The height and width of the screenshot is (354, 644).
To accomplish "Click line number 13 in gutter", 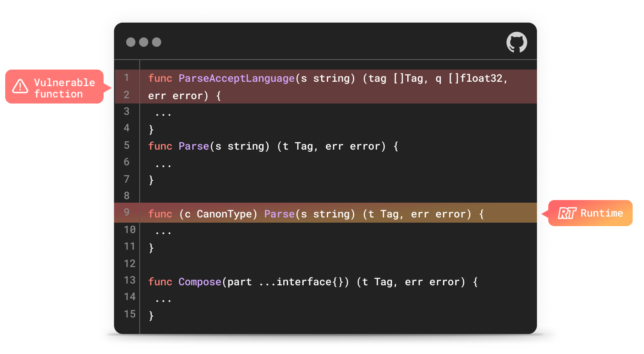I will click(x=130, y=280).
